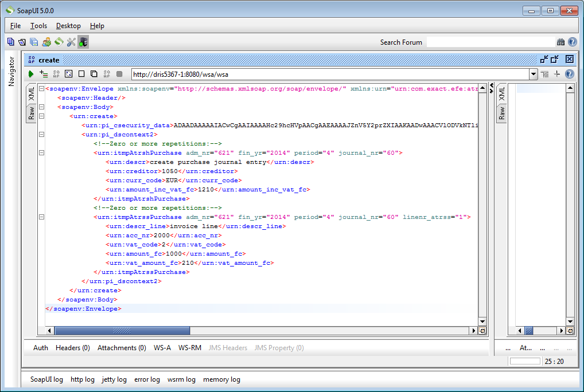Cancel the running request with stop icon
The image size is (584, 392).
pos(119,74)
